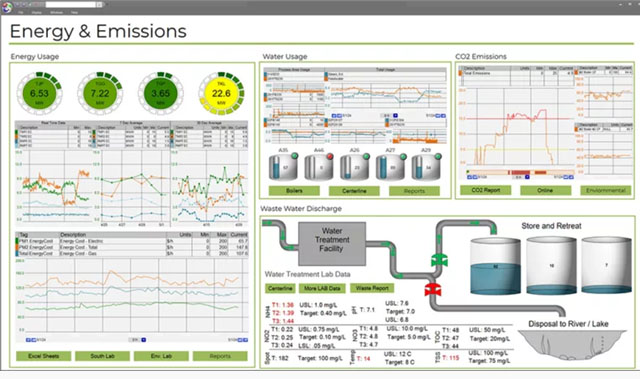The height and width of the screenshot is (379, 640).
Task: Click the green valve on the pipe
Action: tap(440, 260)
